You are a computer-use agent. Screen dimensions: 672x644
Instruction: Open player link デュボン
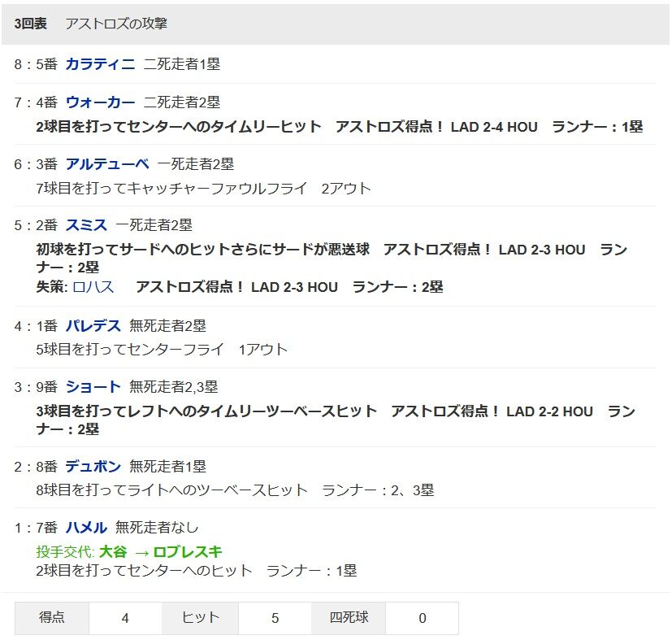[93, 466]
